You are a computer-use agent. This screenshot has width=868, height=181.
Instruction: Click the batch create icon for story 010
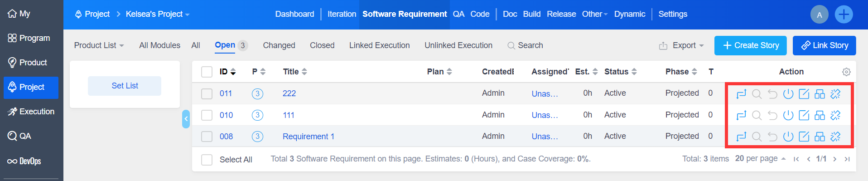(x=820, y=115)
